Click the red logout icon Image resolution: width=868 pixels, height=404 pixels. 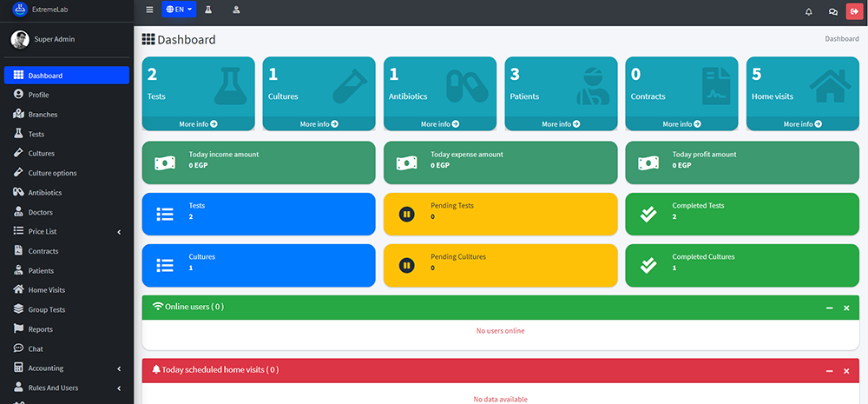pyautogui.click(x=854, y=11)
